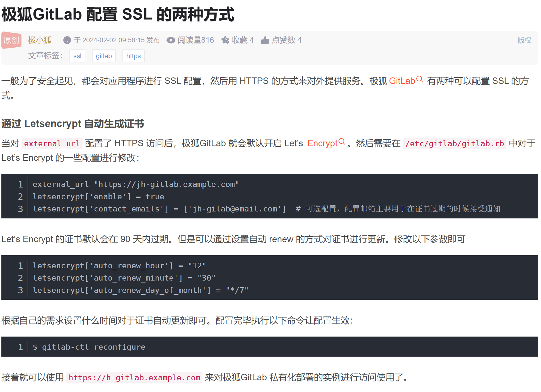Open author 极小狐 profile link
Screen dimensions: 541x392
[40, 40]
